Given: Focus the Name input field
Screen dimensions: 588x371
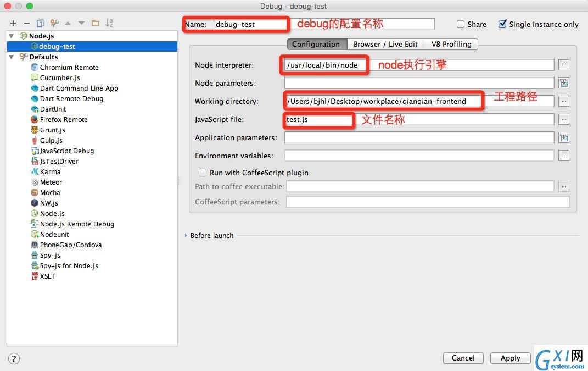Looking at the screenshot, I should point(324,24).
